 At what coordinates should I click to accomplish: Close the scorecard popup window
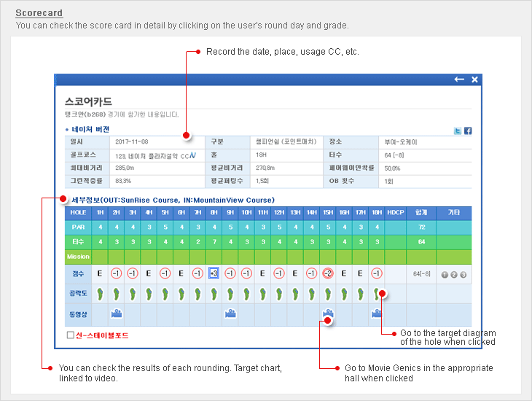pos(474,79)
